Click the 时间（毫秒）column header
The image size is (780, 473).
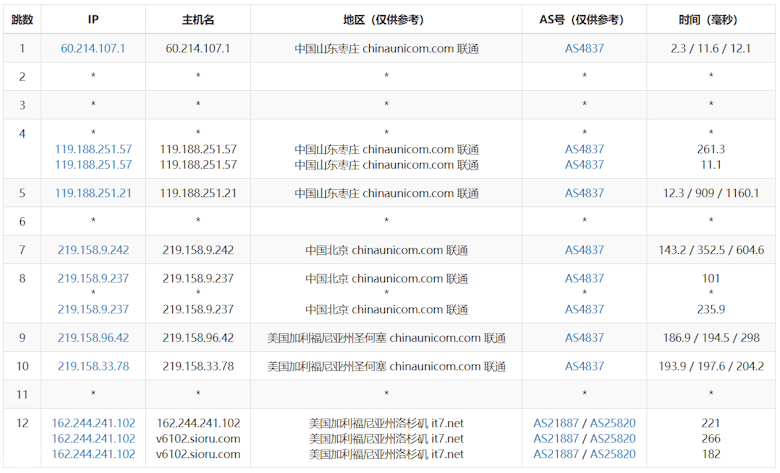(711, 19)
